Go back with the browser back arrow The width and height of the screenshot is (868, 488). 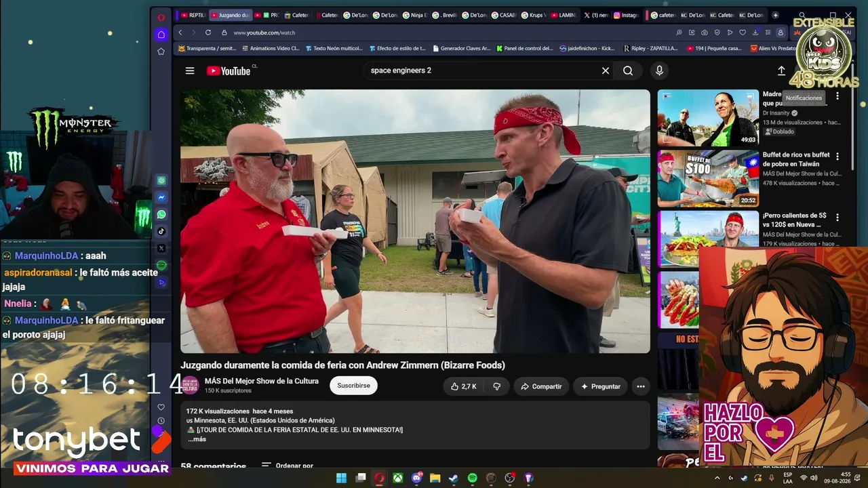[x=180, y=33]
